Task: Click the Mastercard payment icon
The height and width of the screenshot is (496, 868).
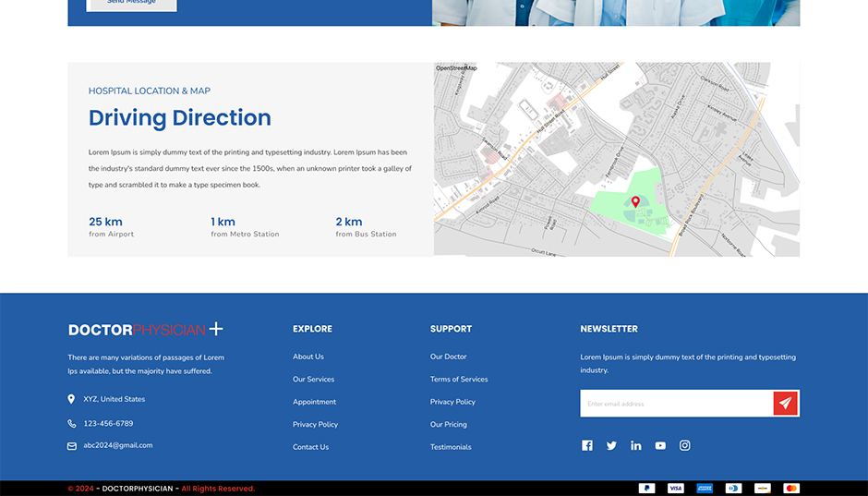Action: (791, 488)
